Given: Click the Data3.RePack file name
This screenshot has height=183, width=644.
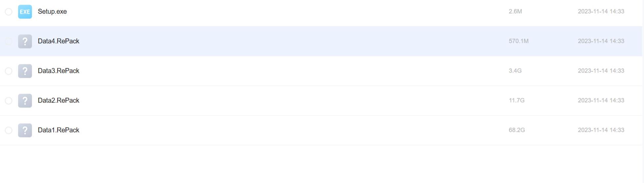Looking at the screenshot, I should coord(58,71).
